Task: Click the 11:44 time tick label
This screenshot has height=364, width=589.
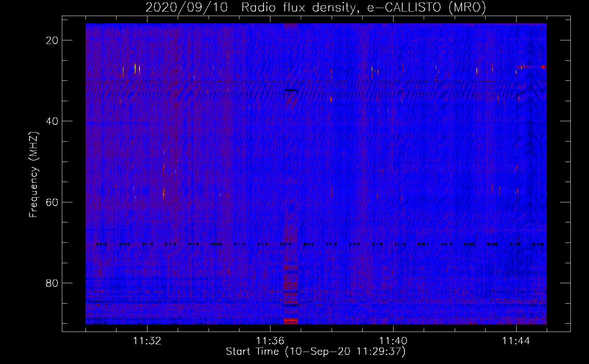Action: (x=516, y=341)
